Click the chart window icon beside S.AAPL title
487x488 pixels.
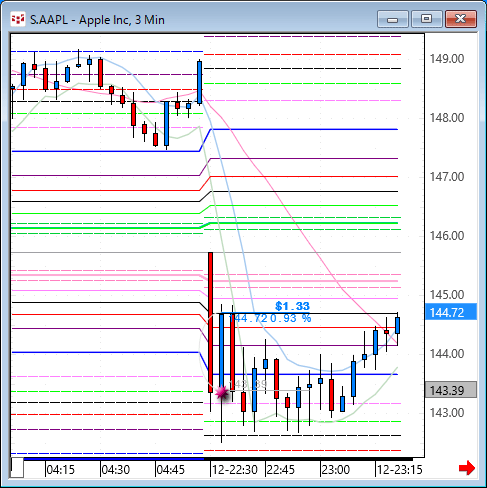click(18, 19)
